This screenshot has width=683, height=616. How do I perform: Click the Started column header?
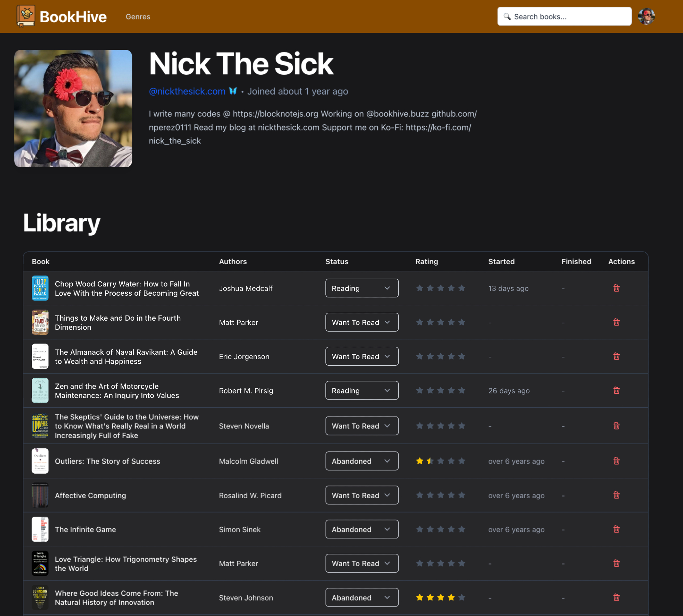(501, 262)
